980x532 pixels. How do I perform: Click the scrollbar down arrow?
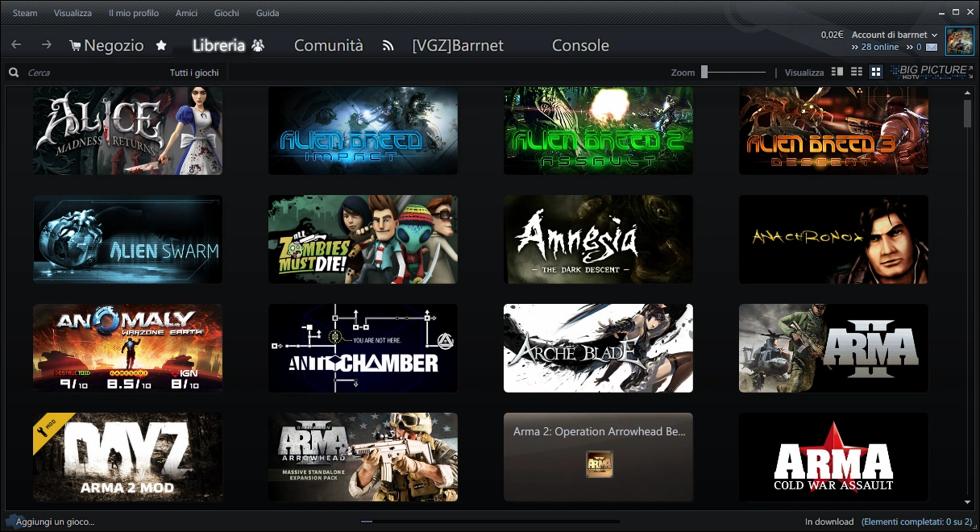968,501
